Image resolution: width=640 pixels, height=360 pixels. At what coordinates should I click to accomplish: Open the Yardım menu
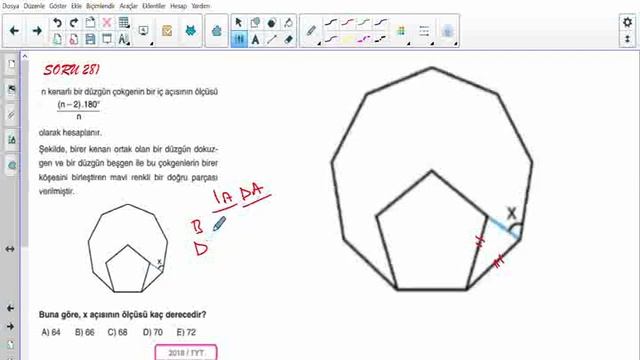201,6
